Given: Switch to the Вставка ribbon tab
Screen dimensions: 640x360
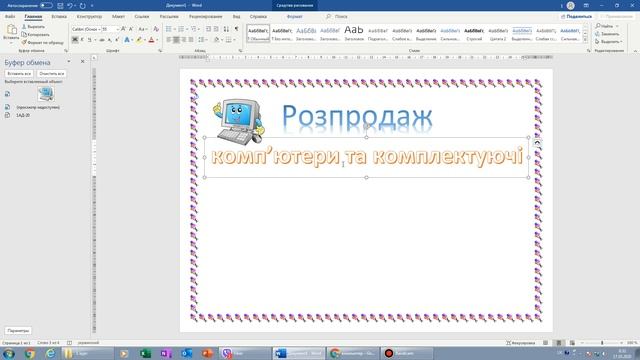Looking at the screenshot, I should pyautogui.click(x=59, y=16).
